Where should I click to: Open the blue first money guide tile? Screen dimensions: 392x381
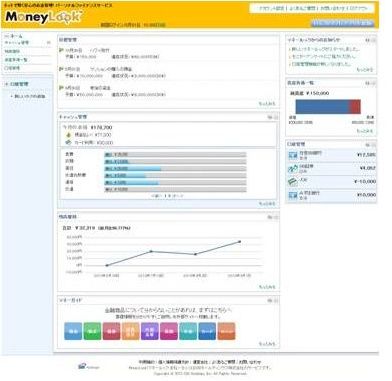coord(73,331)
